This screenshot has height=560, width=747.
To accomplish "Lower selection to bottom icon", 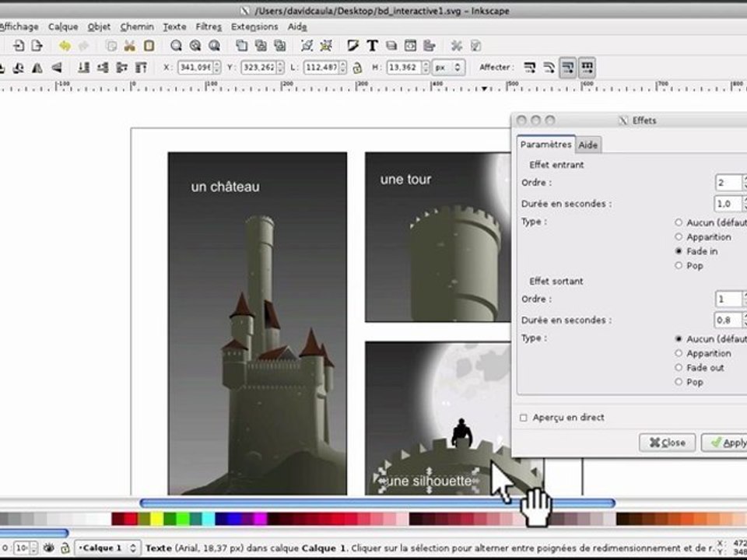I will 84,68.
